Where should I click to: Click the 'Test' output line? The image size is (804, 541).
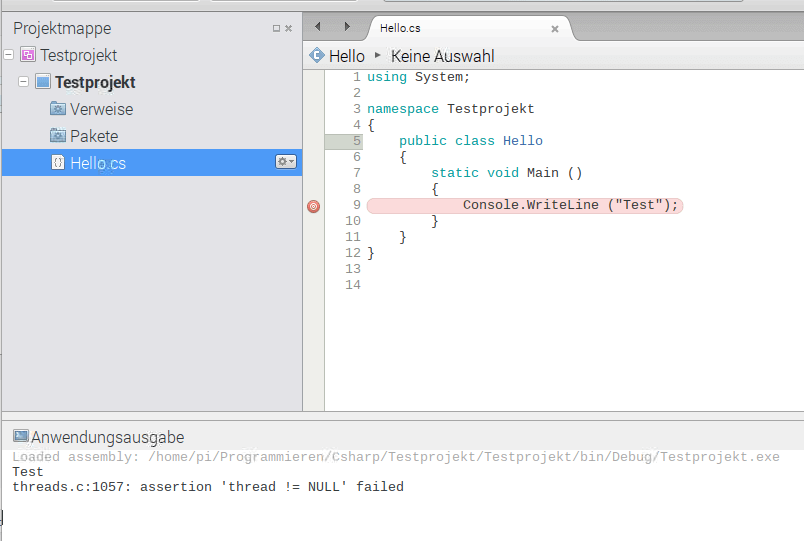[28, 472]
